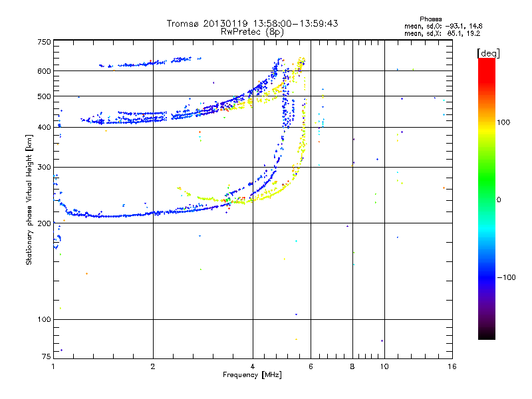Click the '2' frequency tick label
The height and width of the screenshot is (399, 532).
tap(153, 366)
